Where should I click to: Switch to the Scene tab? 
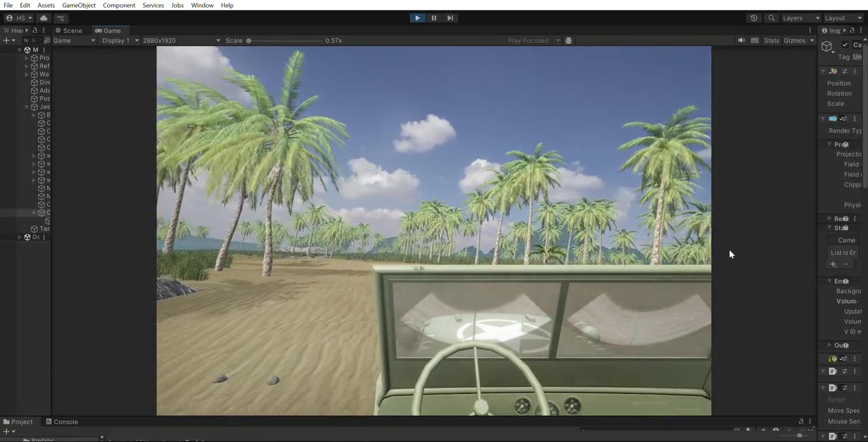(68, 31)
